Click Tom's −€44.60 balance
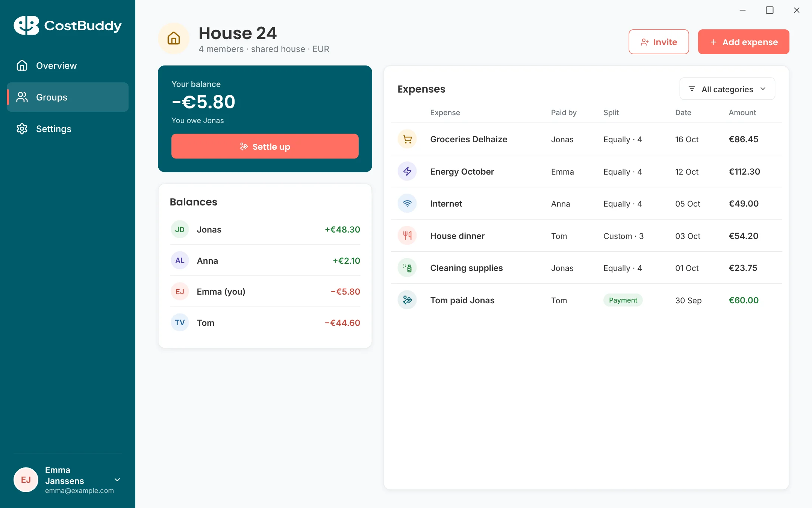The image size is (812, 508). coord(342,322)
